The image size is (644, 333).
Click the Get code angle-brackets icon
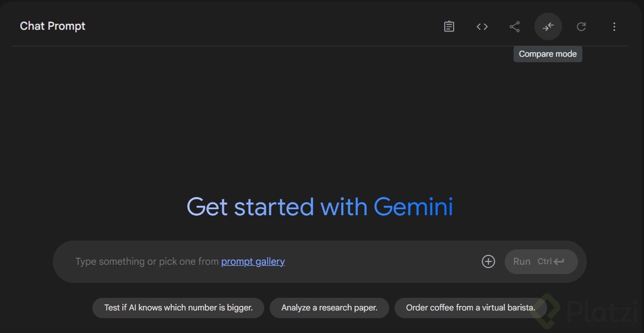tap(482, 26)
